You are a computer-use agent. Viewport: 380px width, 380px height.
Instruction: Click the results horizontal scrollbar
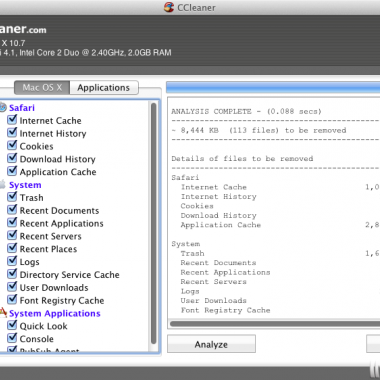pos(275,323)
